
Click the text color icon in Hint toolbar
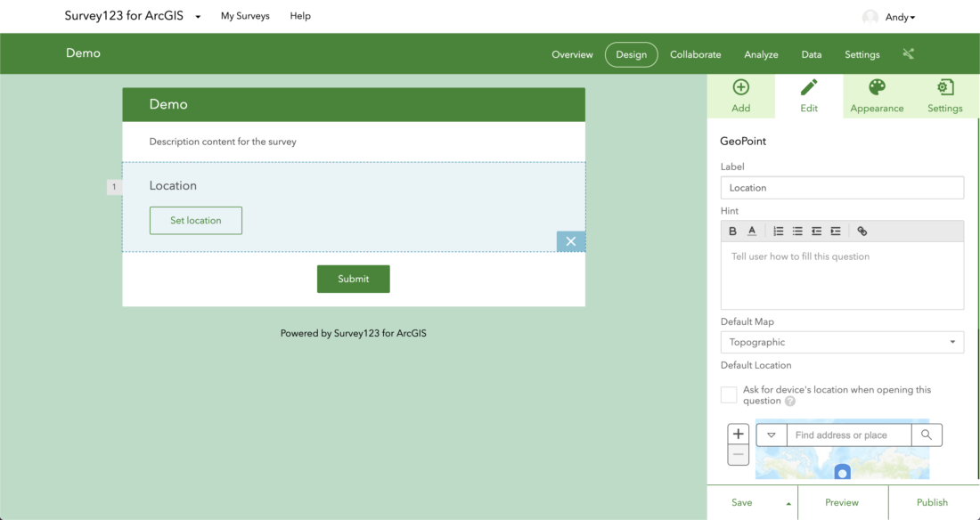752,232
